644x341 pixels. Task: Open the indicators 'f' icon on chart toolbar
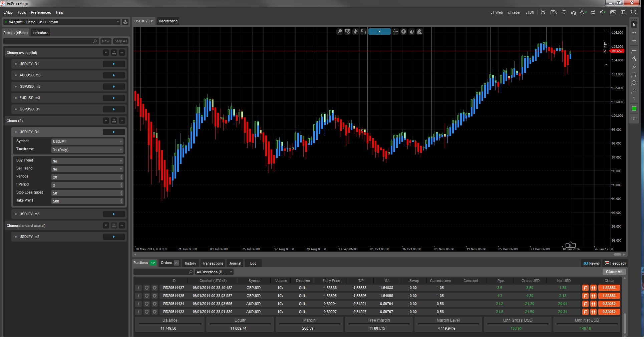403,32
